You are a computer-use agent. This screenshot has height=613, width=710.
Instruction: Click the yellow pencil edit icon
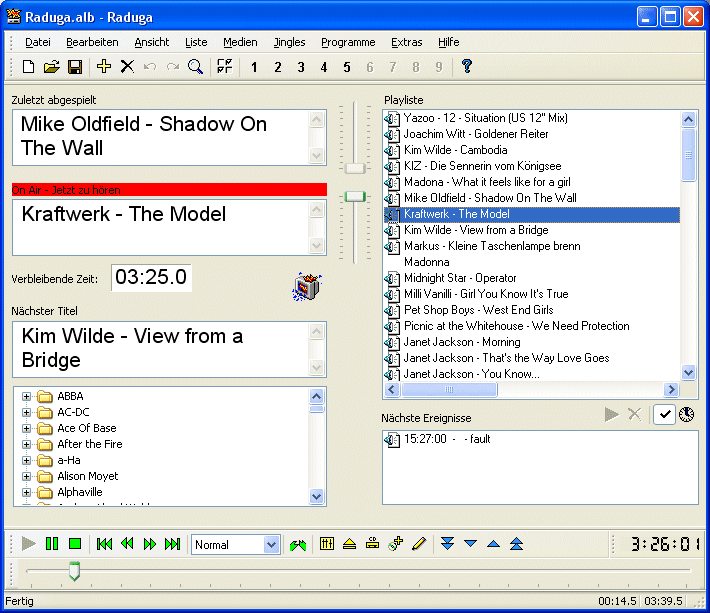click(x=419, y=543)
